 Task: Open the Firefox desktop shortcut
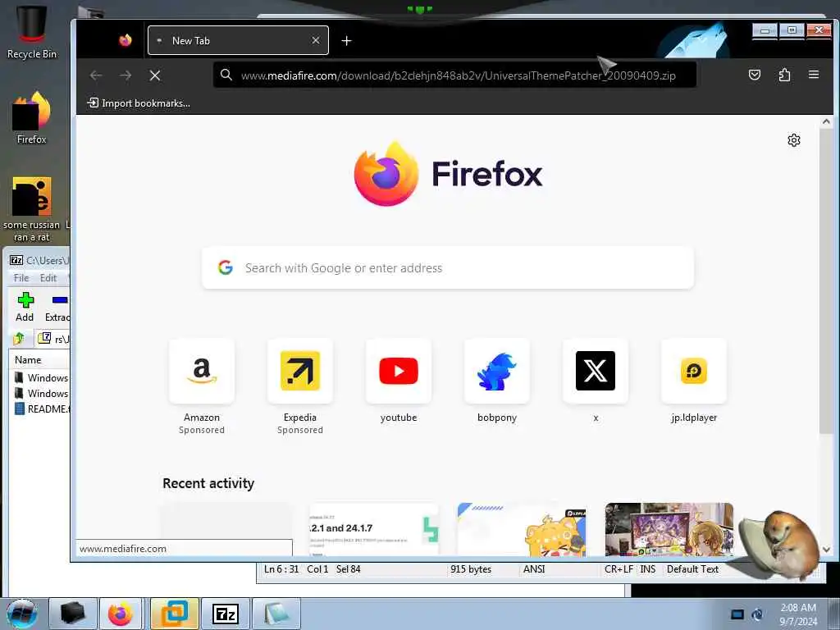[31, 118]
